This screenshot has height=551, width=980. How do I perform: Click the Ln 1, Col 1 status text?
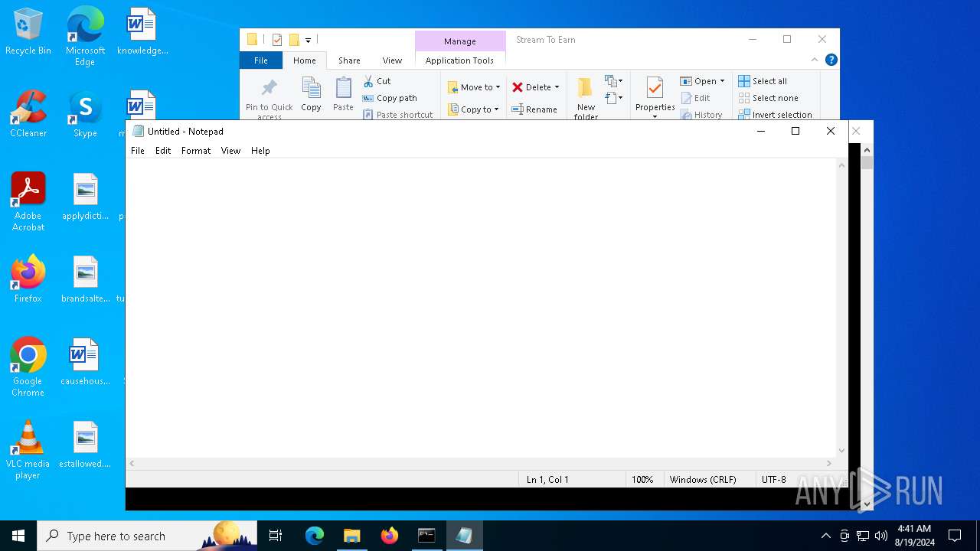[x=547, y=480]
